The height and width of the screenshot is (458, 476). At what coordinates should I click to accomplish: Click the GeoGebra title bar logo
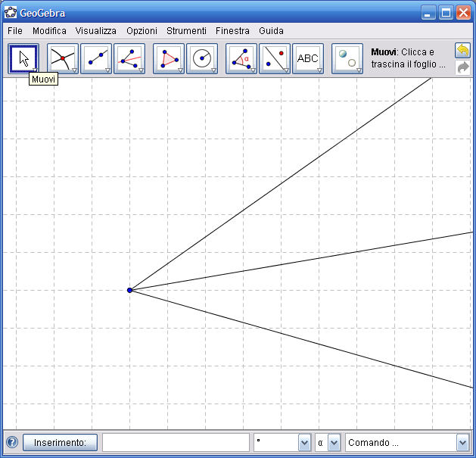point(11,13)
